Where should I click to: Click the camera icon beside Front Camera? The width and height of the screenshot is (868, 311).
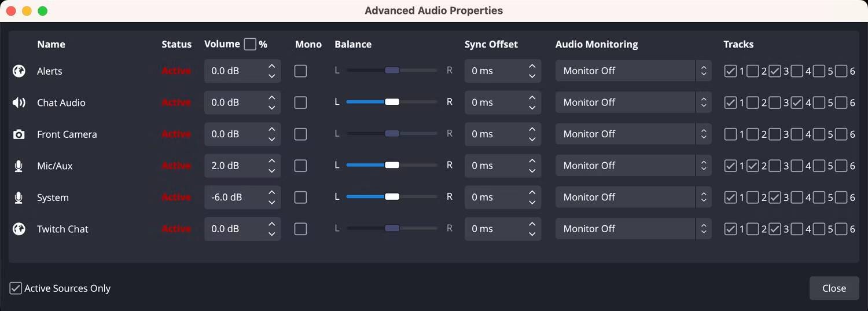(x=19, y=134)
